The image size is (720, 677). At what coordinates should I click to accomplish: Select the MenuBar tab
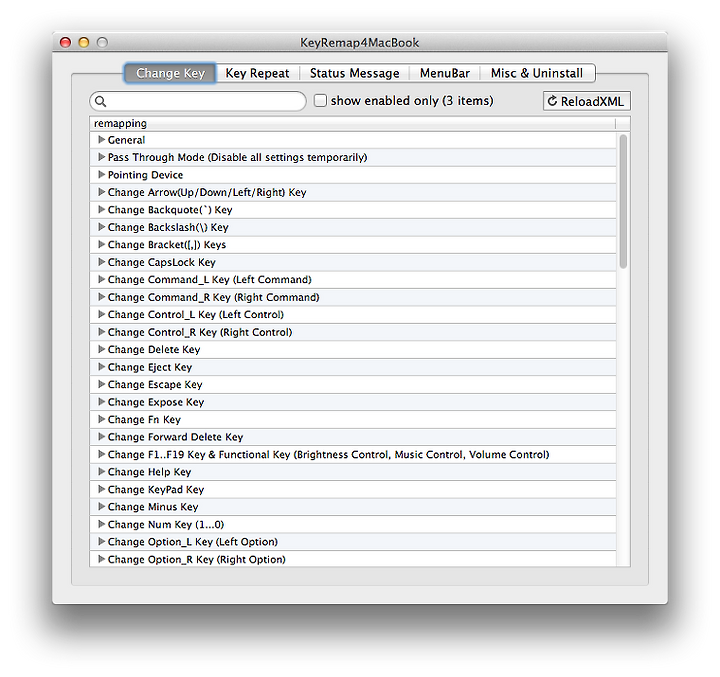coord(444,73)
